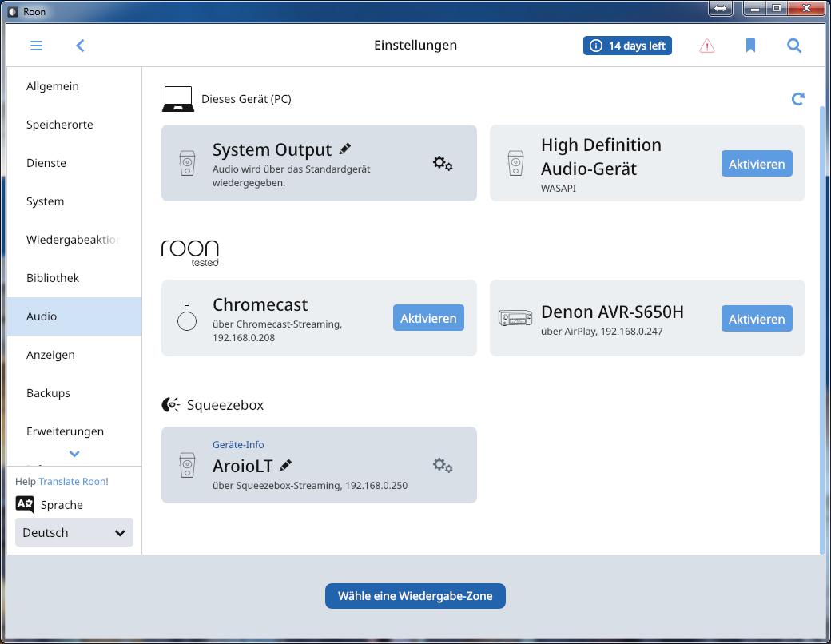Click the Einstellungen page title
Image resolution: width=831 pixels, height=644 pixels.
coord(415,45)
